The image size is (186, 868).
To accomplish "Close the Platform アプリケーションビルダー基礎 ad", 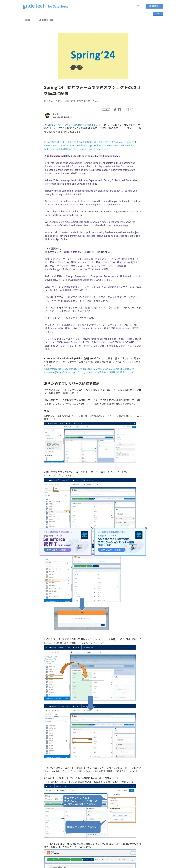I will [x=146, y=528].
